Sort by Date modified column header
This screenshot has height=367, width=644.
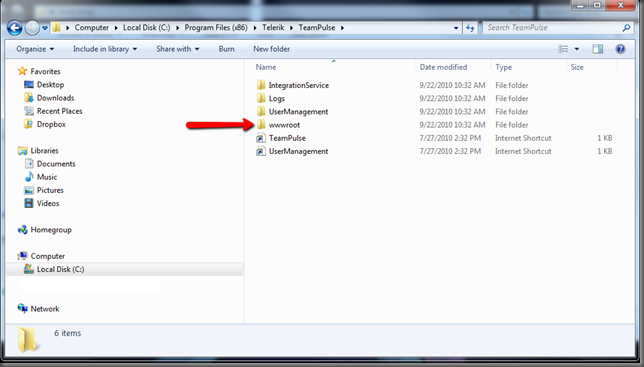tap(443, 67)
